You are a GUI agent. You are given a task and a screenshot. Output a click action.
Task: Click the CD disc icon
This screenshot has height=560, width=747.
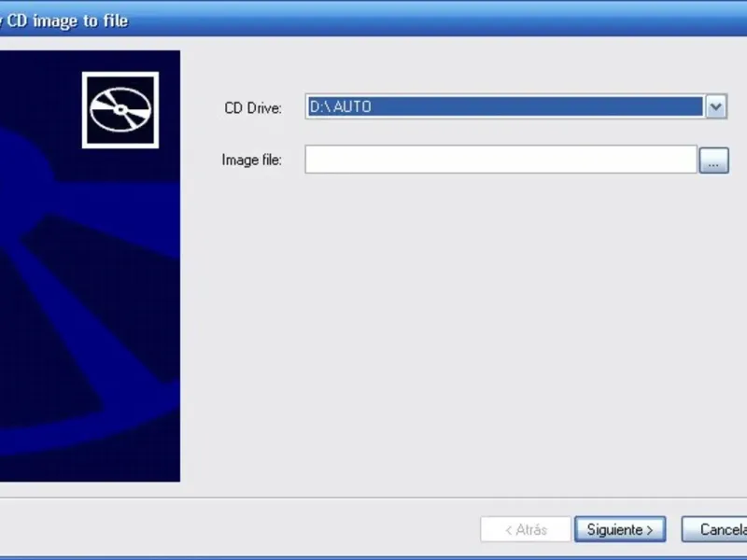click(x=120, y=110)
